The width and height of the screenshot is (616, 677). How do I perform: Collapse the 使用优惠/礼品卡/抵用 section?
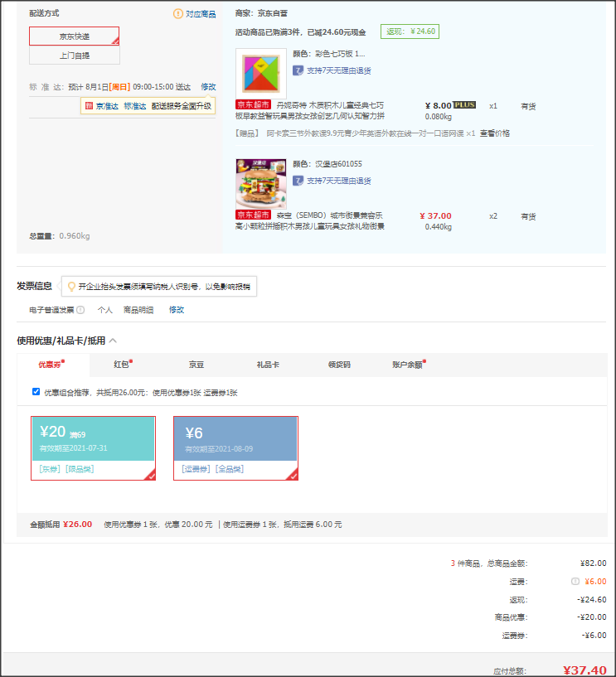tap(114, 341)
